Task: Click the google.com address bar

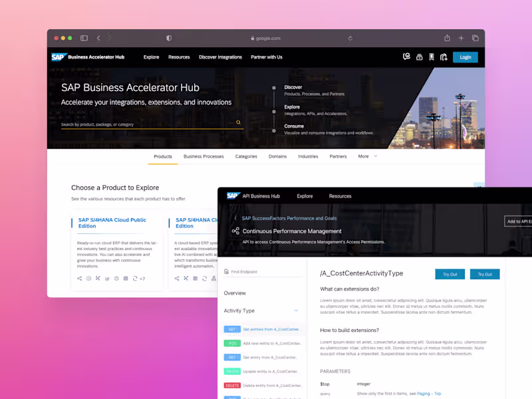Action: [265, 39]
